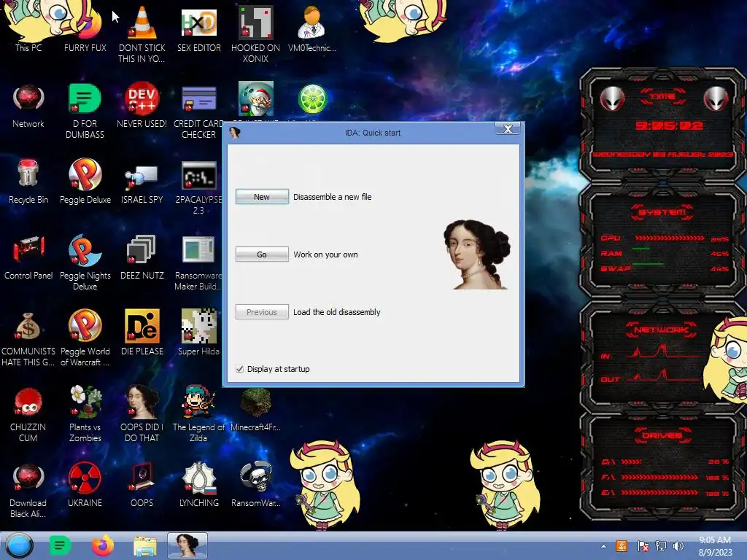Select the Ransomware Maker Builder icon

point(198,262)
